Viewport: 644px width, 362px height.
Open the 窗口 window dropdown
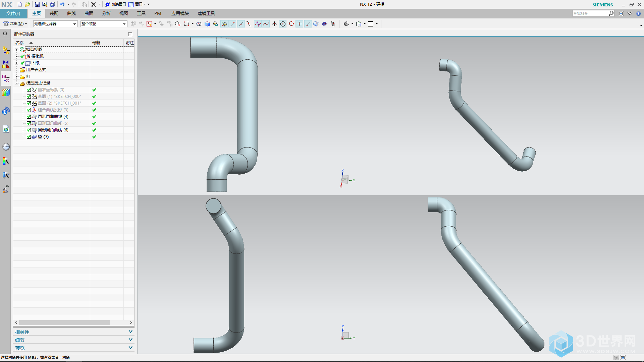pyautogui.click(x=139, y=4)
